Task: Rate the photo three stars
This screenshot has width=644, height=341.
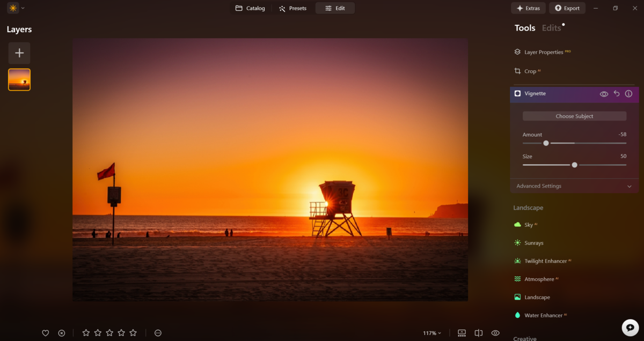Action: click(x=109, y=333)
